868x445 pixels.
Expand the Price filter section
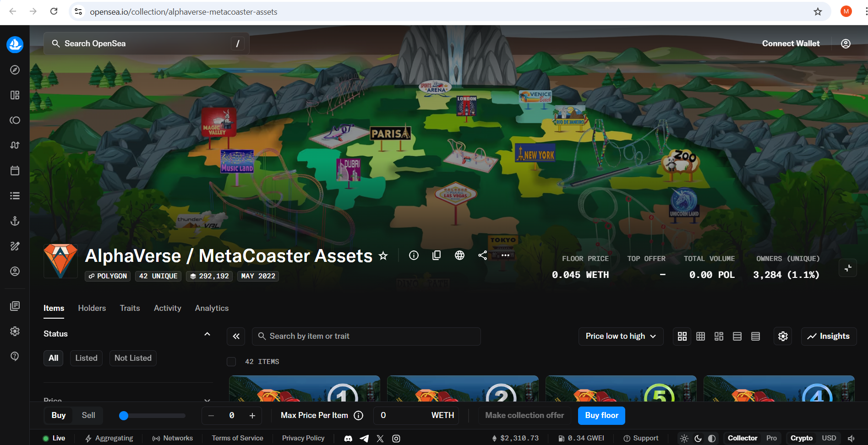(207, 401)
